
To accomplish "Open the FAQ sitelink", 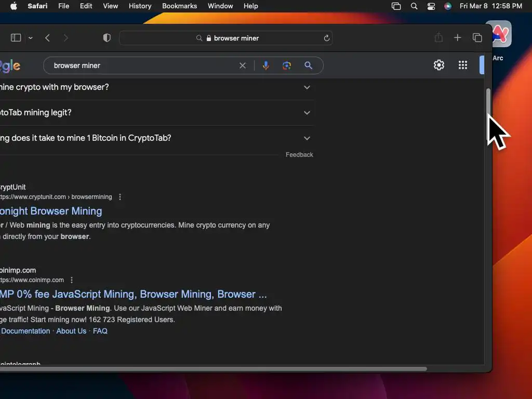I will point(100,331).
